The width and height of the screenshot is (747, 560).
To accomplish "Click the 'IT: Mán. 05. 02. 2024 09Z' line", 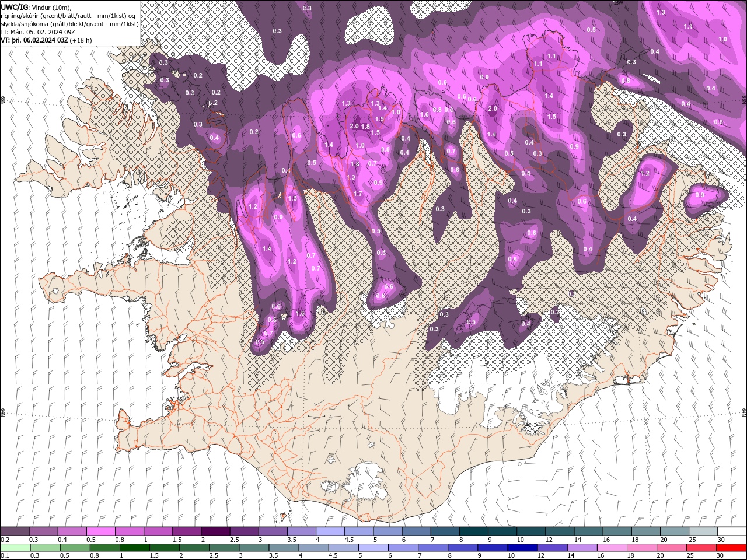I will [x=37, y=32].
